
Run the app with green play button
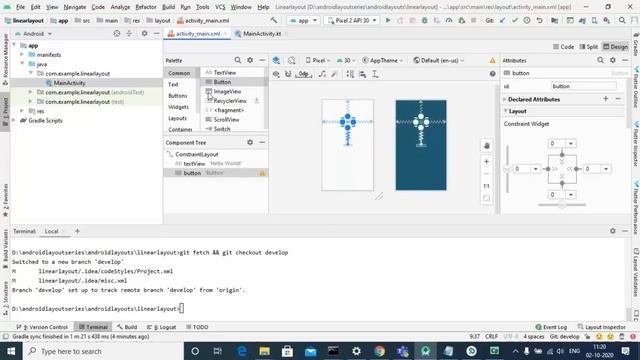coord(388,20)
